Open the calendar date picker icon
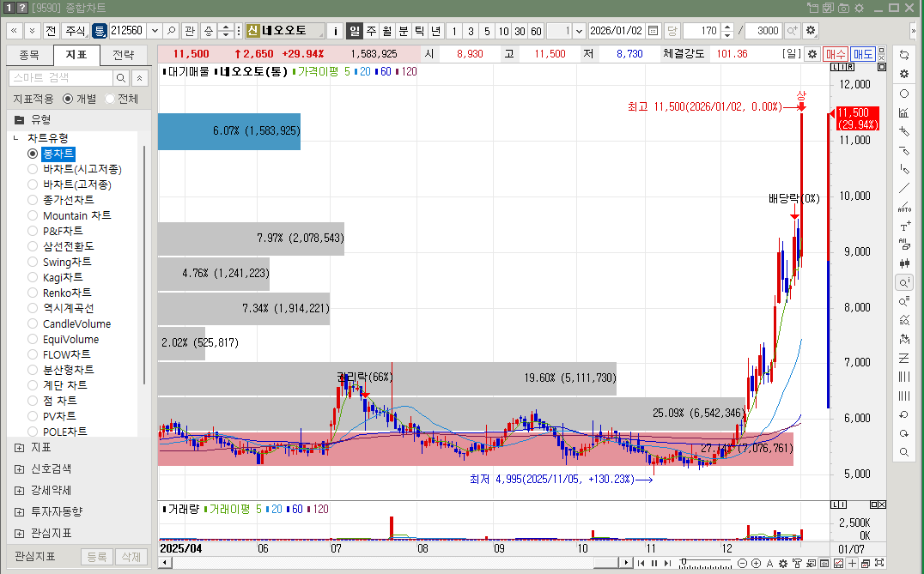Image resolution: width=924 pixels, height=574 pixels. (x=653, y=31)
